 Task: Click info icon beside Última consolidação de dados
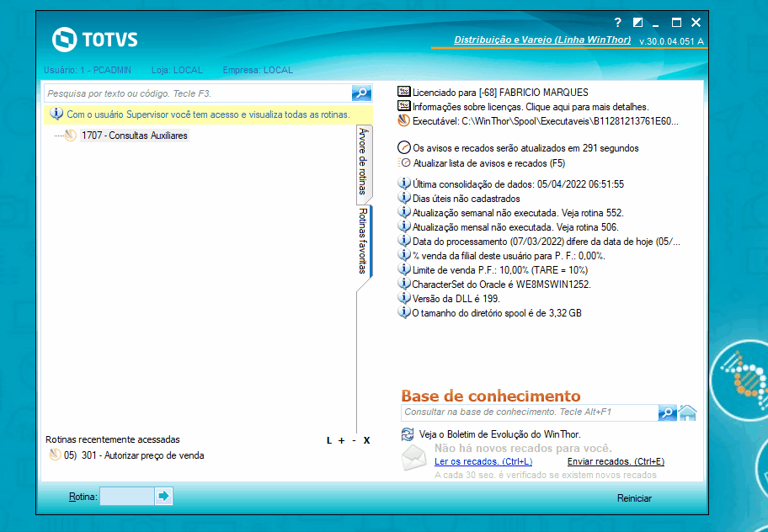pos(403,184)
